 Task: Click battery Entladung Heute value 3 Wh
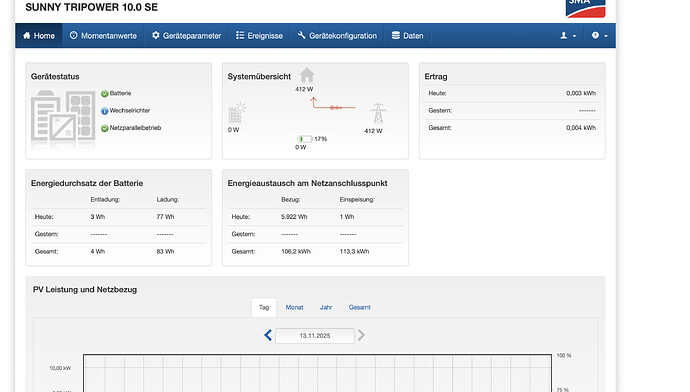pyautogui.click(x=98, y=217)
